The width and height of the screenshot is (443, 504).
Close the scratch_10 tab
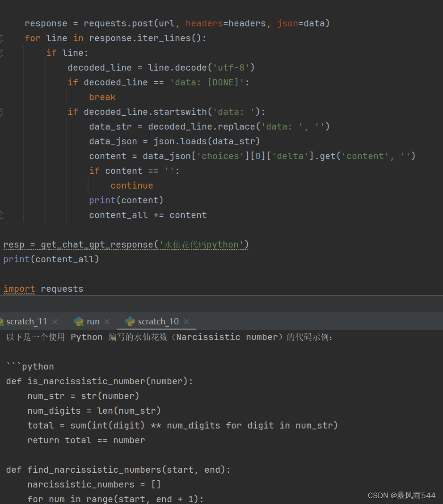186,321
